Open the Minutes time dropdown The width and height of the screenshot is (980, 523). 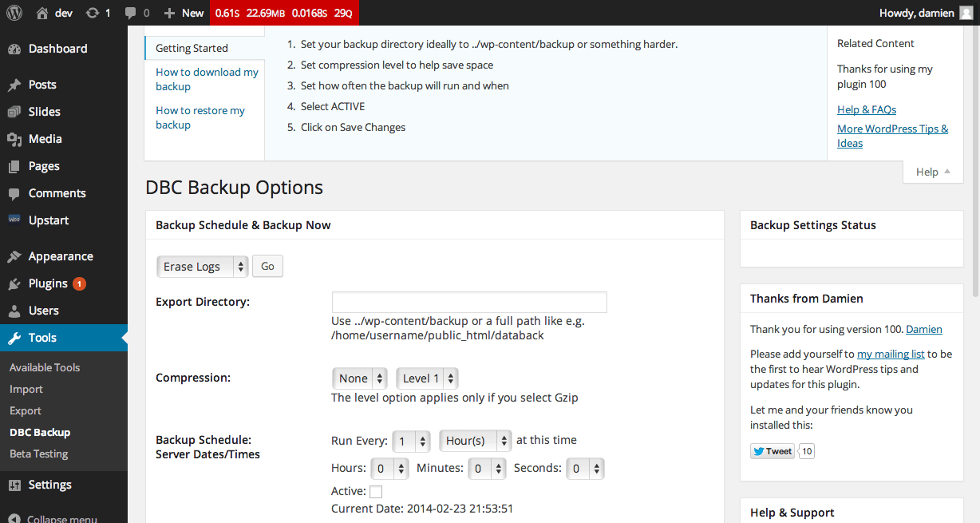(487, 469)
